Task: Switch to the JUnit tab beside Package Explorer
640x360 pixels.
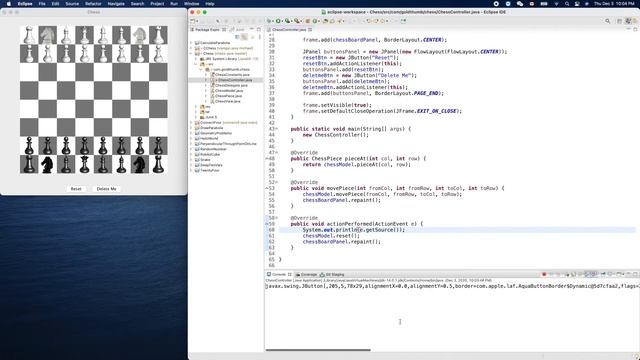Action: click(237, 29)
